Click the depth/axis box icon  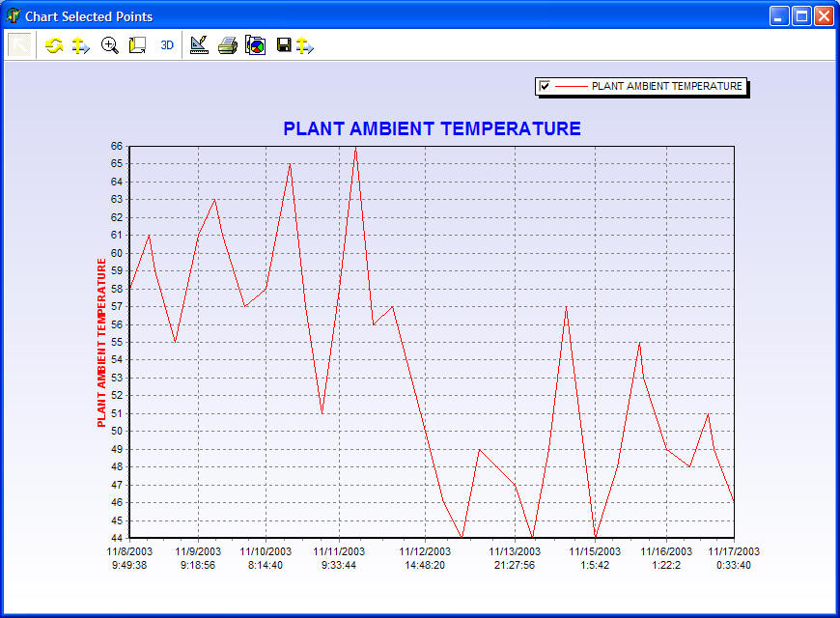click(x=137, y=45)
